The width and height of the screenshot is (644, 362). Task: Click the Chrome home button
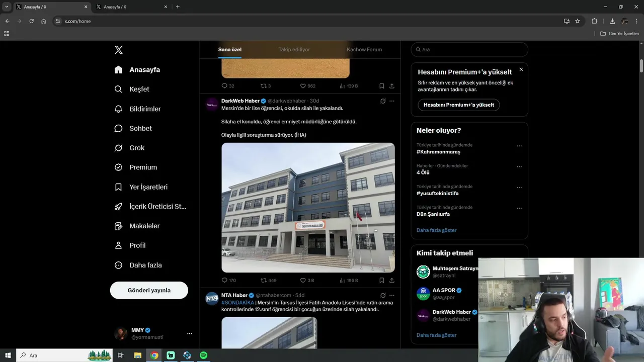(44, 21)
